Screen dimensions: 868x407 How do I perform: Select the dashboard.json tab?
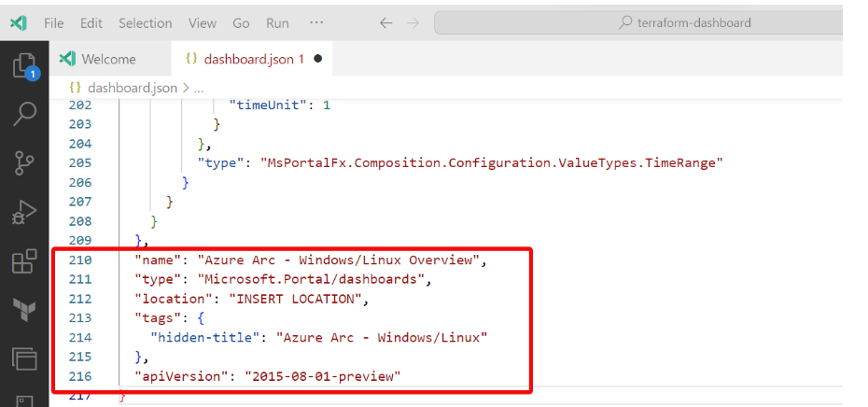252,59
